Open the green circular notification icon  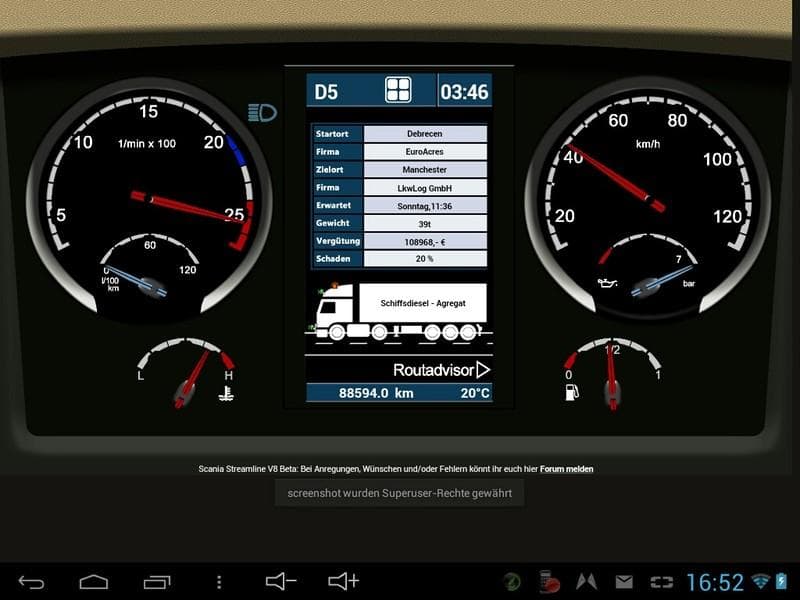pyautogui.click(x=512, y=581)
